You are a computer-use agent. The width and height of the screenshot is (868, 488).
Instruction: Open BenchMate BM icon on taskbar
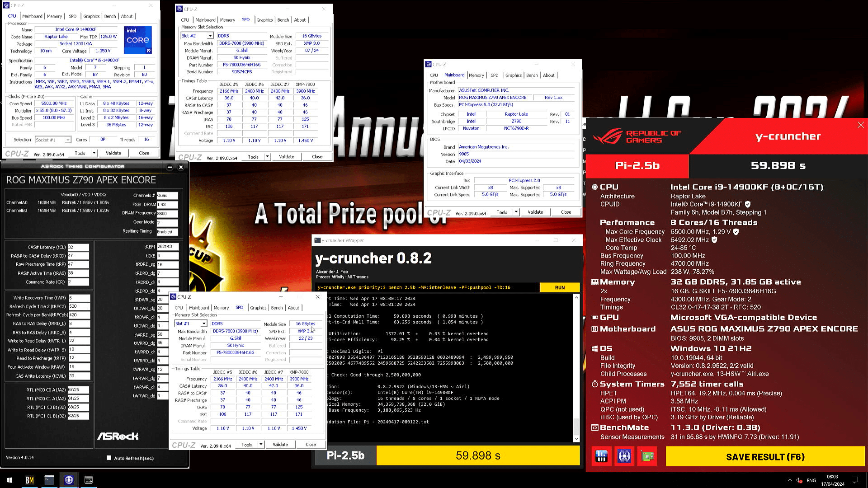(x=29, y=480)
